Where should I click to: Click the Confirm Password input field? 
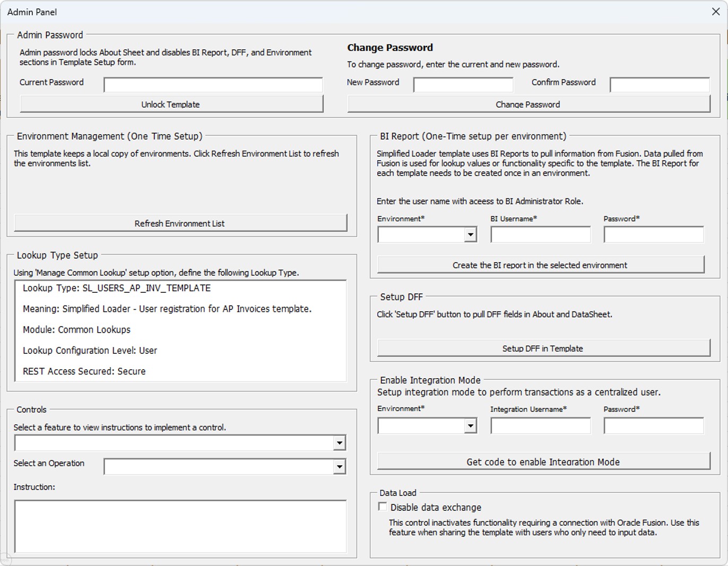pyautogui.click(x=660, y=84)
